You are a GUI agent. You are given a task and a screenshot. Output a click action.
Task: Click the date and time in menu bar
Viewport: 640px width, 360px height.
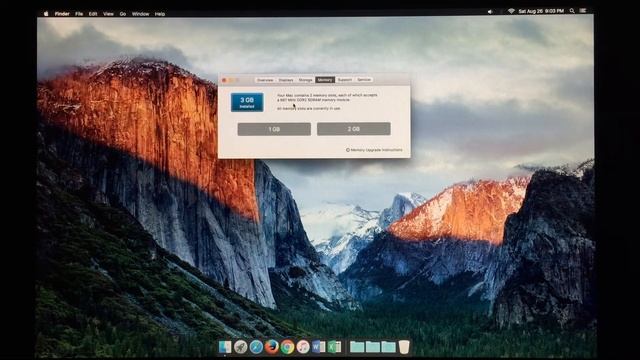(541, 11)
